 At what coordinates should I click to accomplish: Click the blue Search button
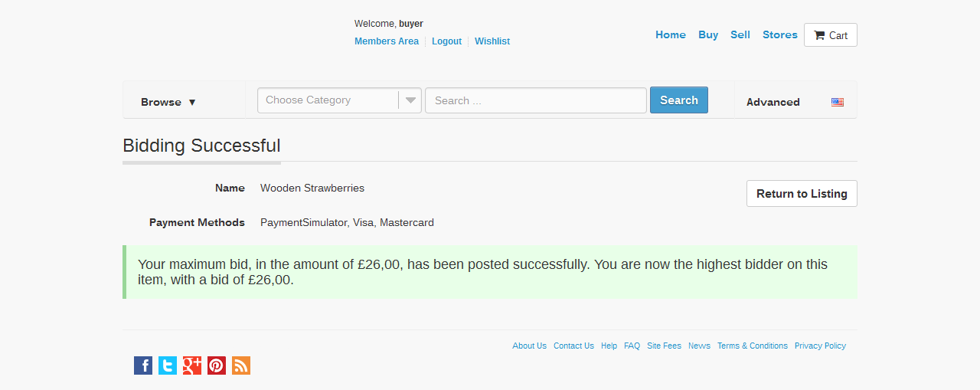pos(678,100)
